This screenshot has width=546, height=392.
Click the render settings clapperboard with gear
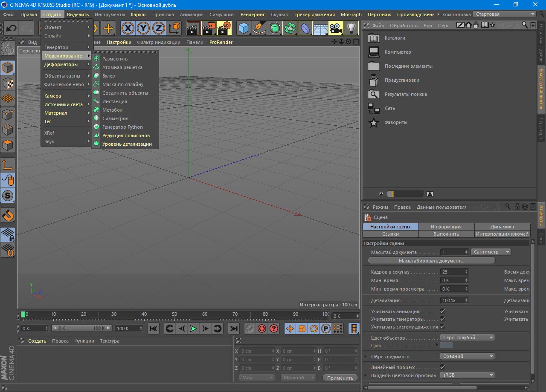pos(224,29)
